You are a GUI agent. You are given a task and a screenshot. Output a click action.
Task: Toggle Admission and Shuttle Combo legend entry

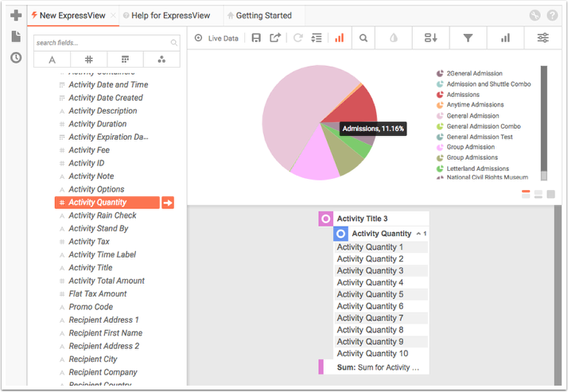coord(484,84)
